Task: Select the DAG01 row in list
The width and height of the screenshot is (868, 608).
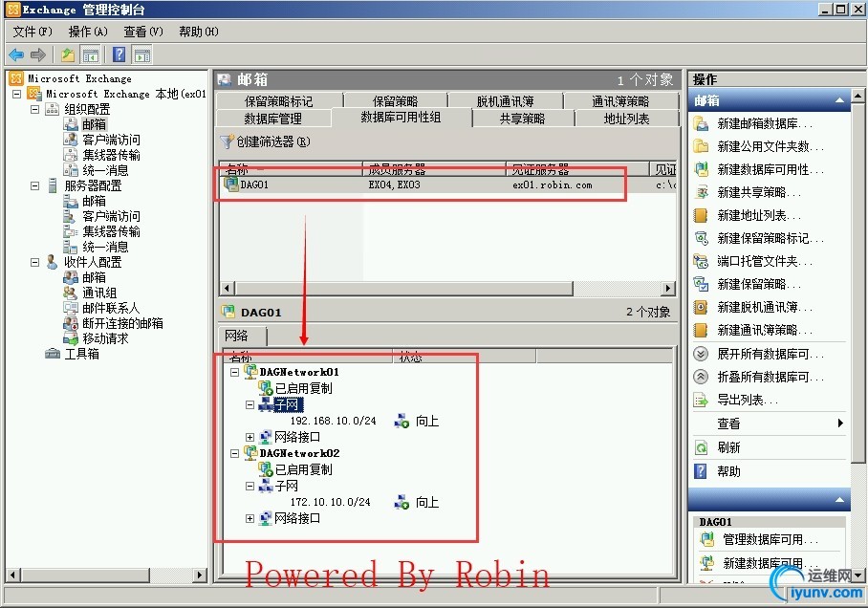Action: (447, 185)
